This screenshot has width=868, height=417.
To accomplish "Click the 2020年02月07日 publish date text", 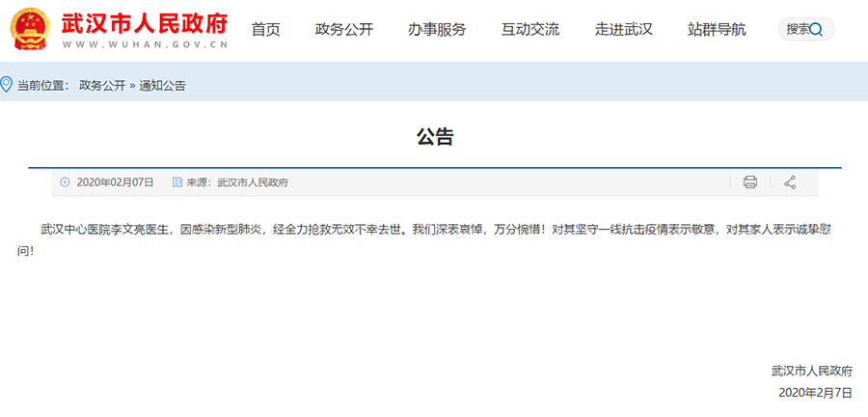I will click(x=115, y=181).
